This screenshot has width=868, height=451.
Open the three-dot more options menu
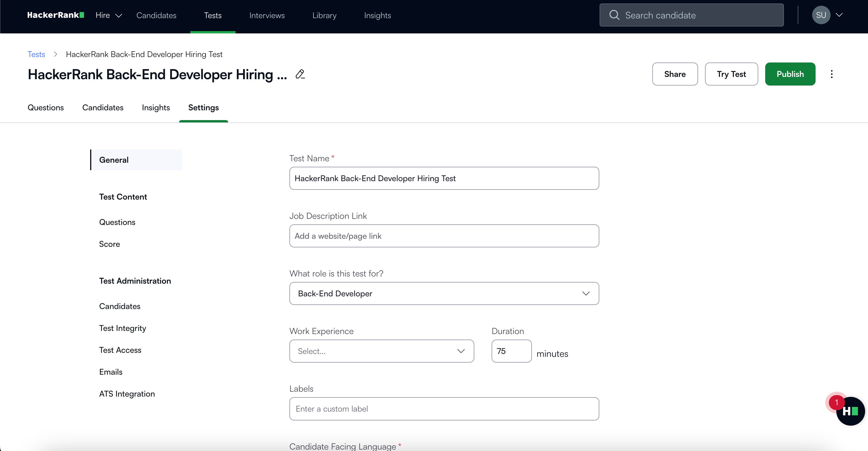[x=831, y=74]
